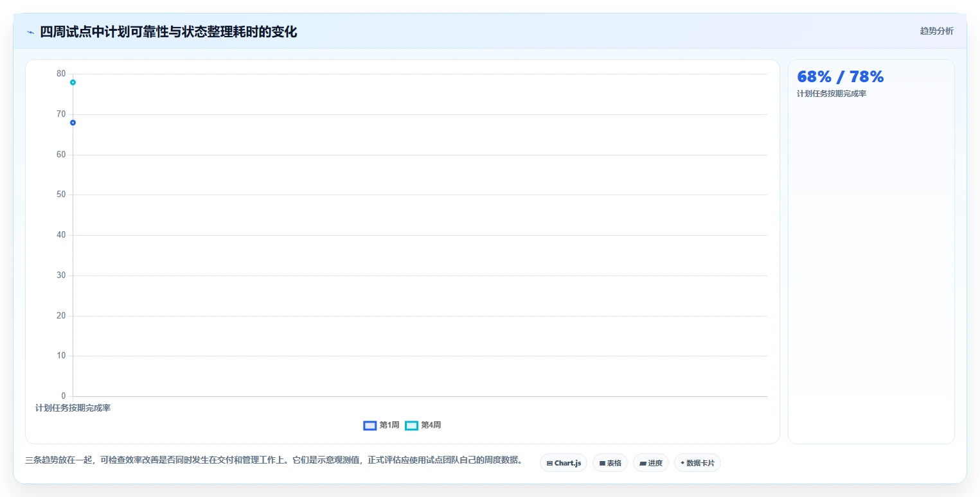This screenshot has width=980, height=497.
Task: Click the 趋势分析 label in header
Action: [936, 31]
